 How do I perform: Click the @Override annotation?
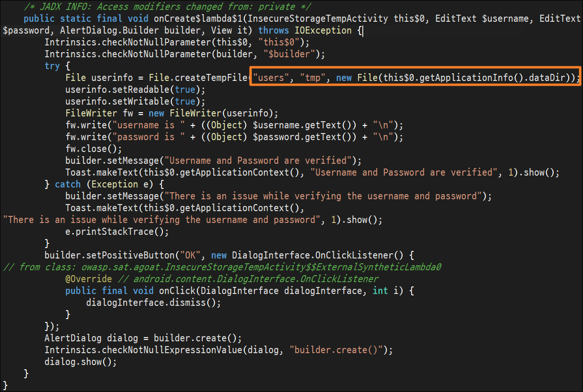[89, 279]
